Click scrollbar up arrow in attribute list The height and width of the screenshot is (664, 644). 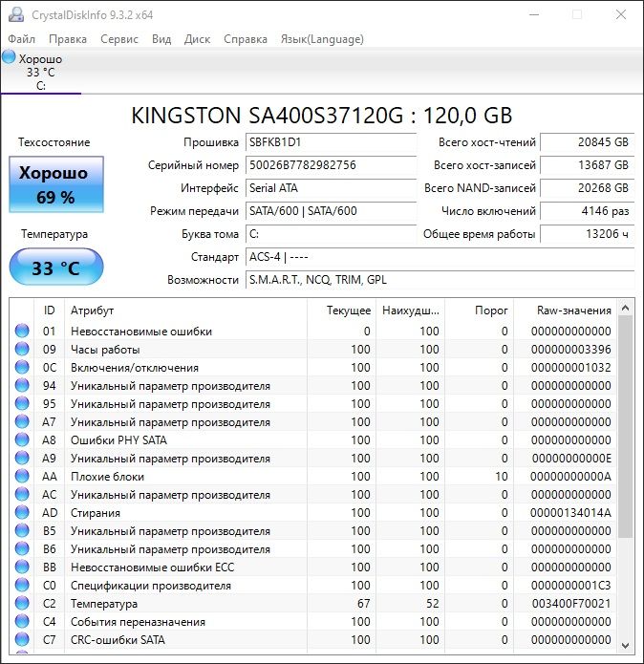(x=626, y=308)
